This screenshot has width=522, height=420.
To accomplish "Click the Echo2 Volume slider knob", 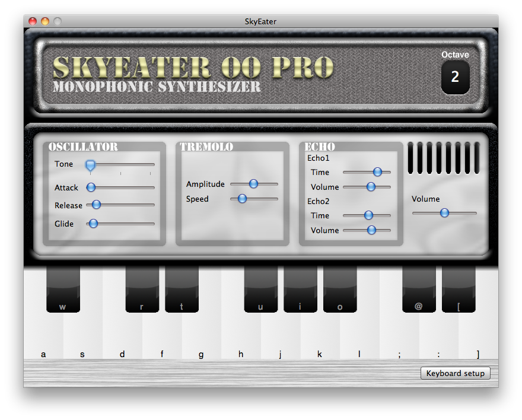I will [371, 230].
